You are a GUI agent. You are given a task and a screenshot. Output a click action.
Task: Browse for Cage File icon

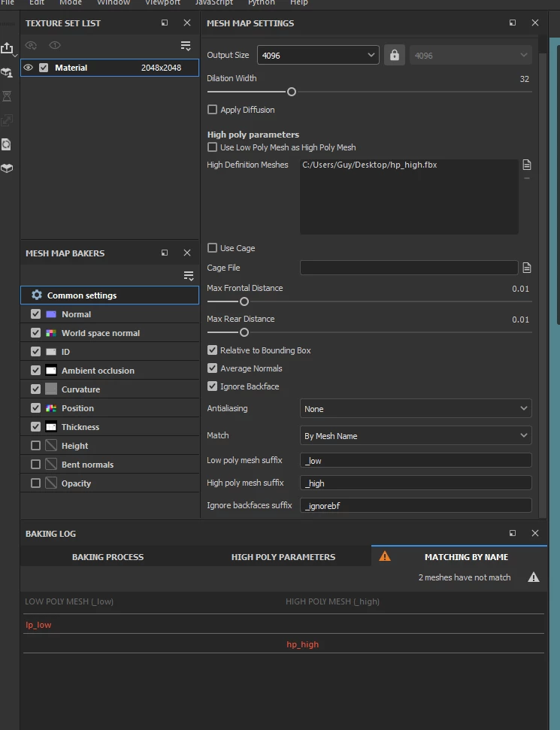[526, 268]
